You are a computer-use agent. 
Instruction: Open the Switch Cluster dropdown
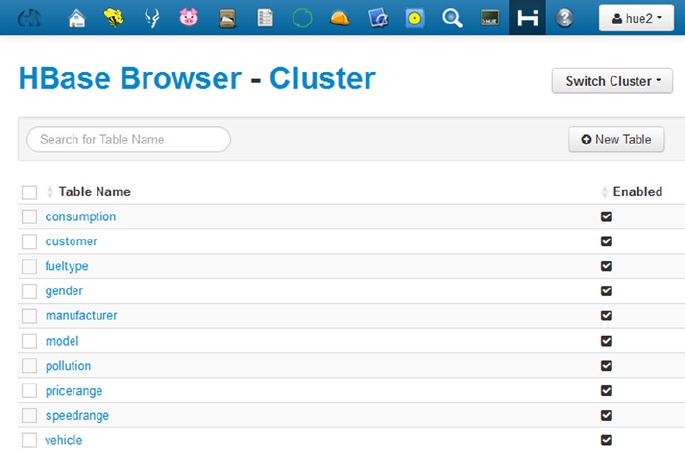pos(612,81)
